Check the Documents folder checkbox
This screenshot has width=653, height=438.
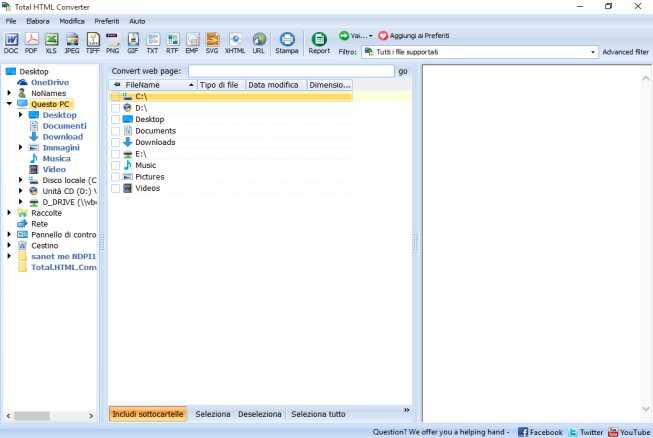pos(116,131)
